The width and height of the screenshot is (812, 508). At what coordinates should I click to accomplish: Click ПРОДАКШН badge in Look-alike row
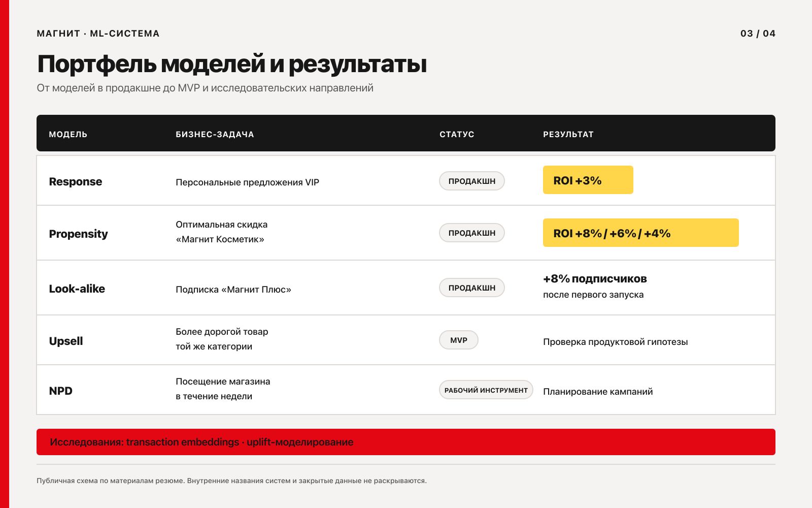472,288
